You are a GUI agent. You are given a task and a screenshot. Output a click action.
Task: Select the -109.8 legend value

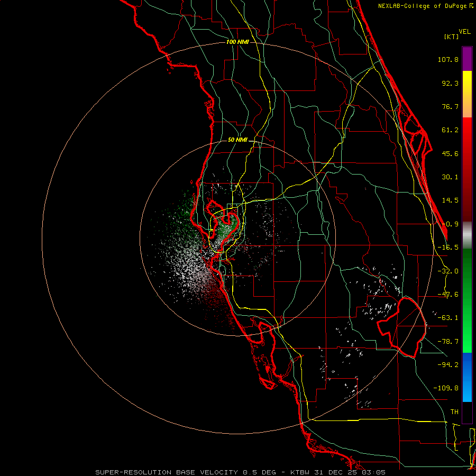coord(446,388)
